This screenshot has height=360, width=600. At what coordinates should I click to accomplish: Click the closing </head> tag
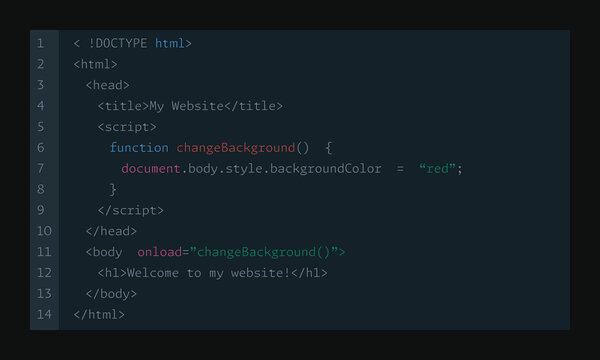pos(111,231)
